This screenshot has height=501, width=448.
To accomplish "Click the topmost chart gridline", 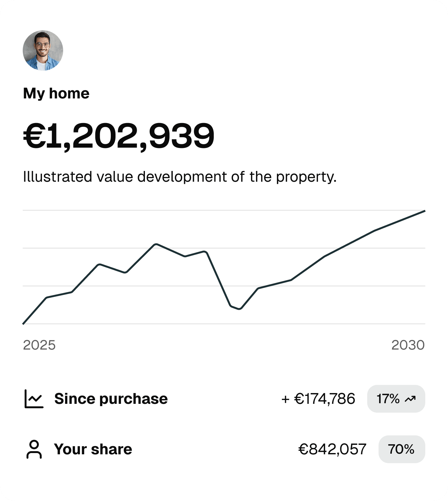I will click(224, 209).
